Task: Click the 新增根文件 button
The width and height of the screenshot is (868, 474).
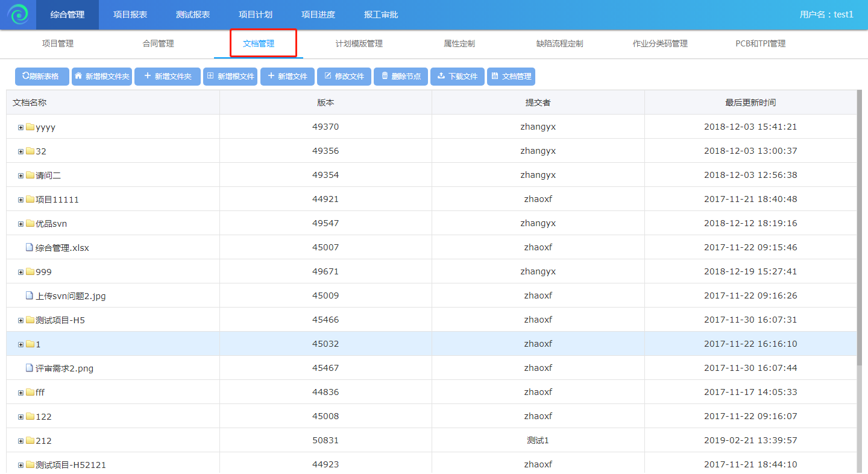Action: 230,77
